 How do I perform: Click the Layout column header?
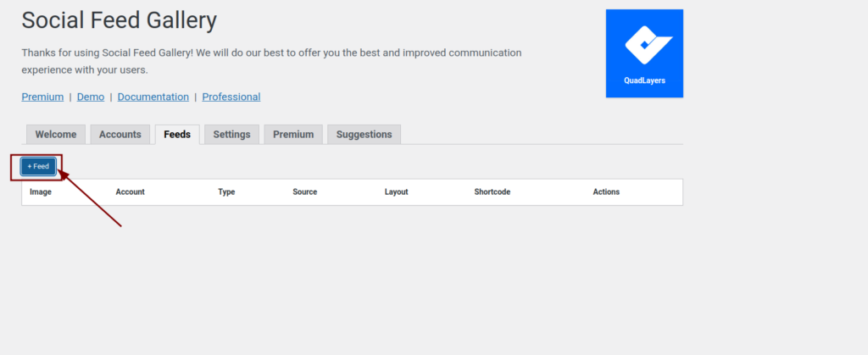[396, 192]
